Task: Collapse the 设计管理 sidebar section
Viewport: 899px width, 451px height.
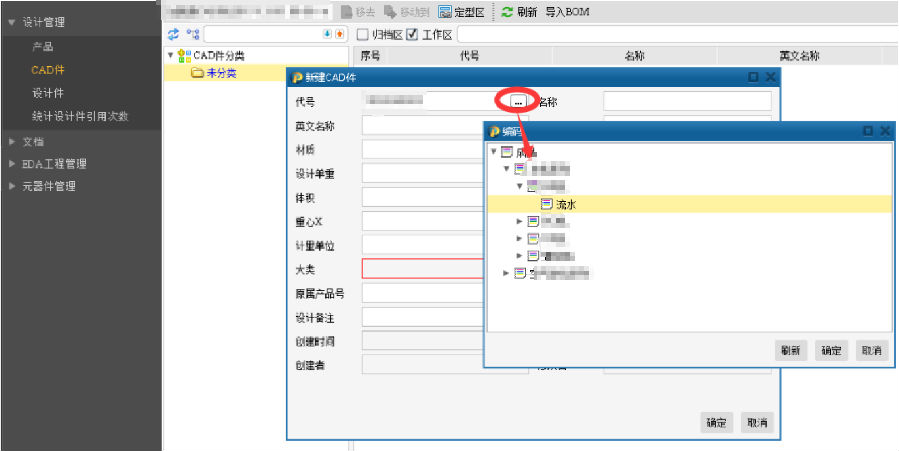Action: click(x=11, y=23)
